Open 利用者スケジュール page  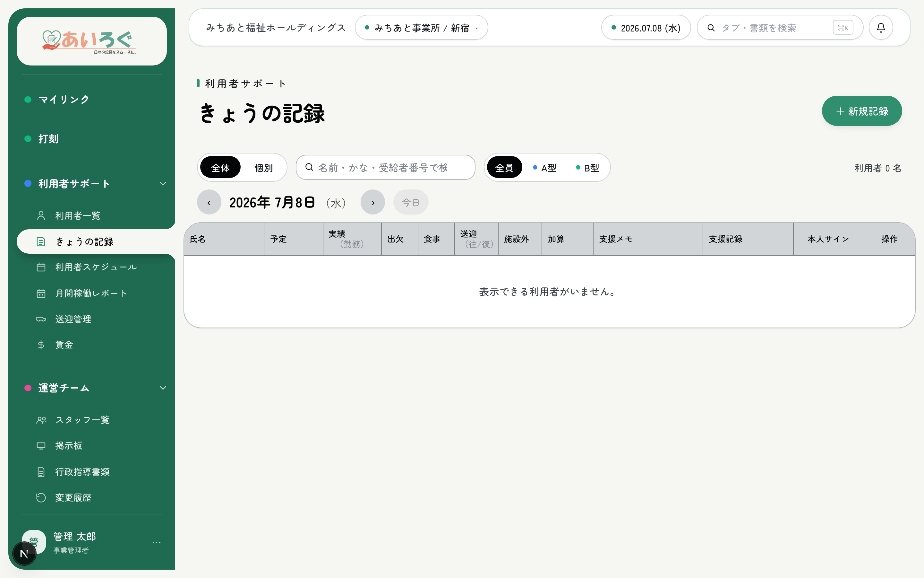(x=96, y=267)
